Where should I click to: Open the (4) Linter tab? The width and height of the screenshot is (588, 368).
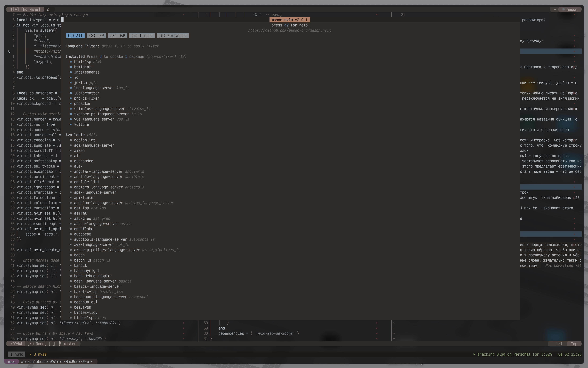point(142,36)
